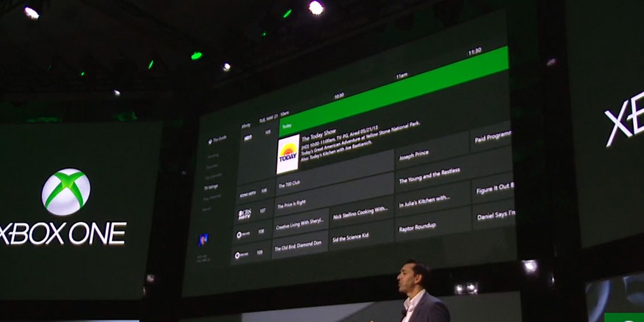The image size is (644, 322).
Task: Click channel number 106
Action: 264,190
